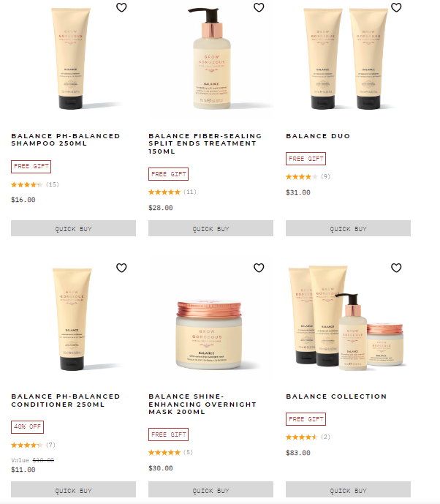
Task: Favorite the Fiber-Sealing Split Ends Treatment
Action: point(259,7)
